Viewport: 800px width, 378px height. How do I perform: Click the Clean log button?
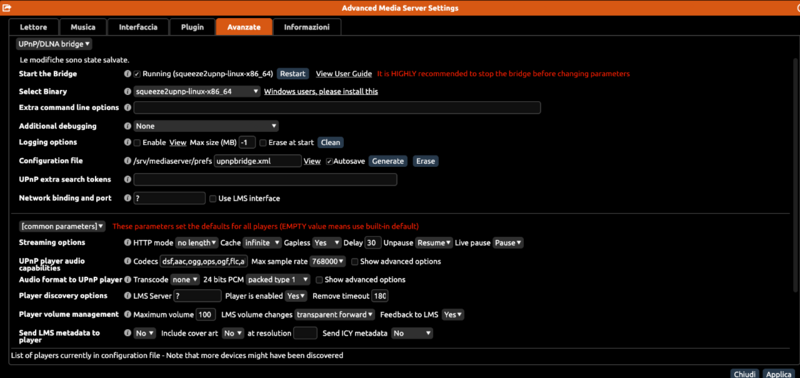point(331,142)
